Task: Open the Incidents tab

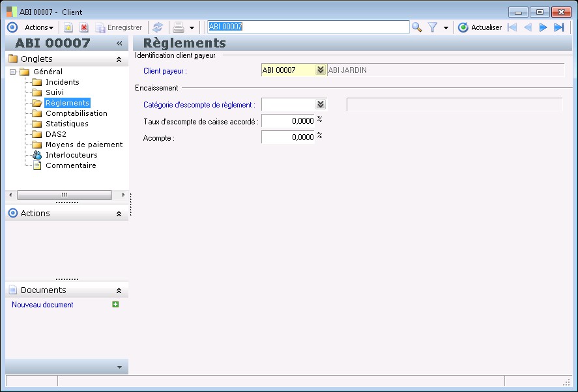Action: click(x=63, y=82)
